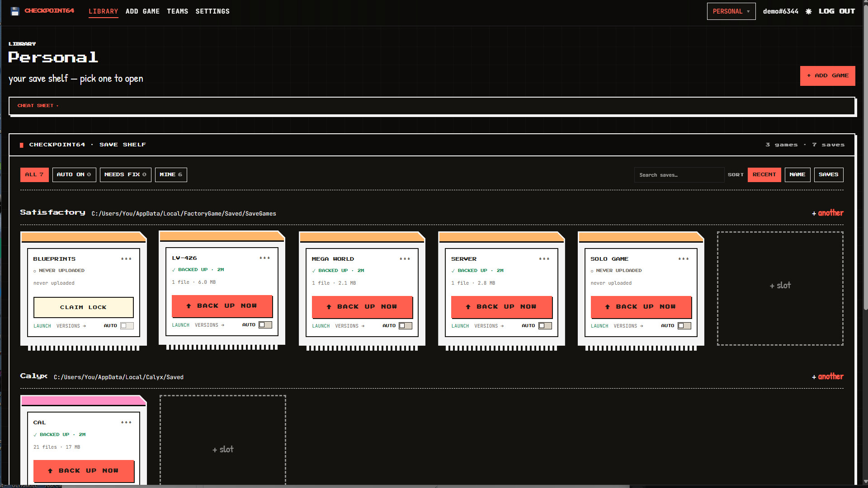The image size is (868, 488).
Task: Click the Search saves input field
Action: (679, 175)
